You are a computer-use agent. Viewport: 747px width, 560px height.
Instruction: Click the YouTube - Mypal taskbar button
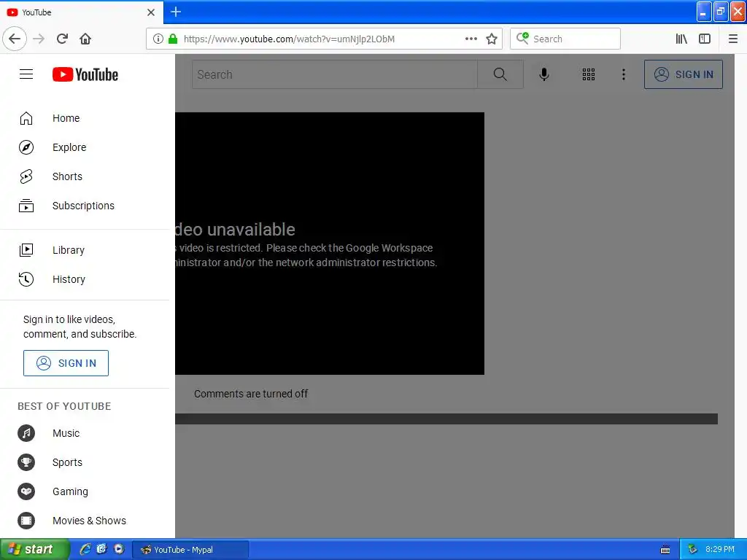coord(190,550)
